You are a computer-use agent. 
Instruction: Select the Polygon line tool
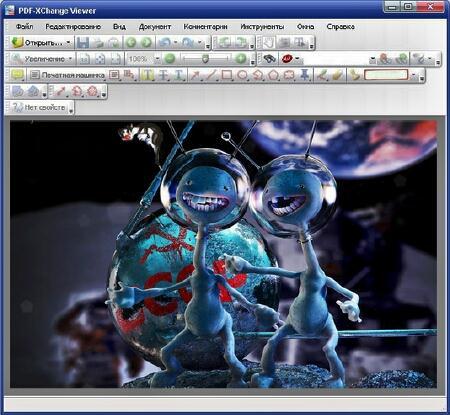(x=258, y=75)
